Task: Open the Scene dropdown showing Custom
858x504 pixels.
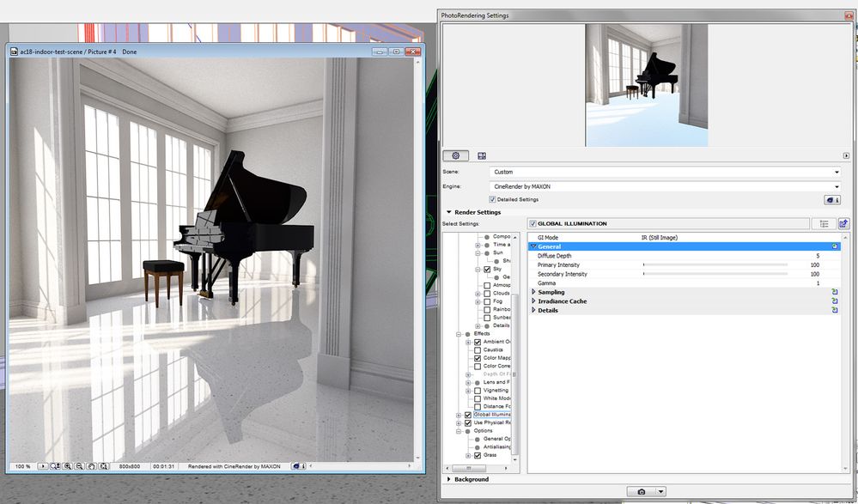Action: click(x=665, y=172)
